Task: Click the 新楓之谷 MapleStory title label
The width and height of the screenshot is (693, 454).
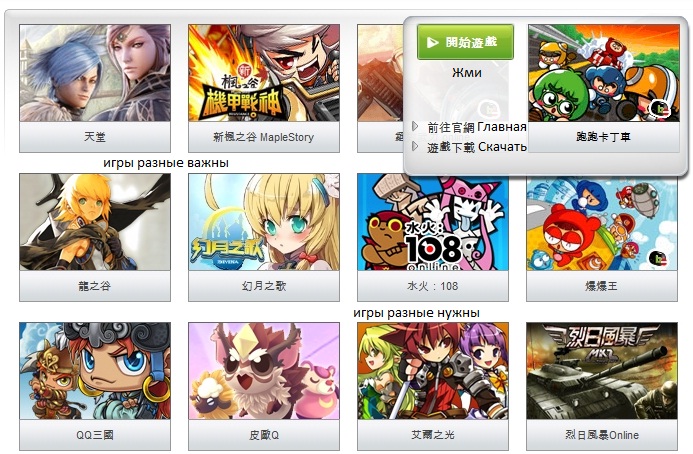Action: [264, 137]
